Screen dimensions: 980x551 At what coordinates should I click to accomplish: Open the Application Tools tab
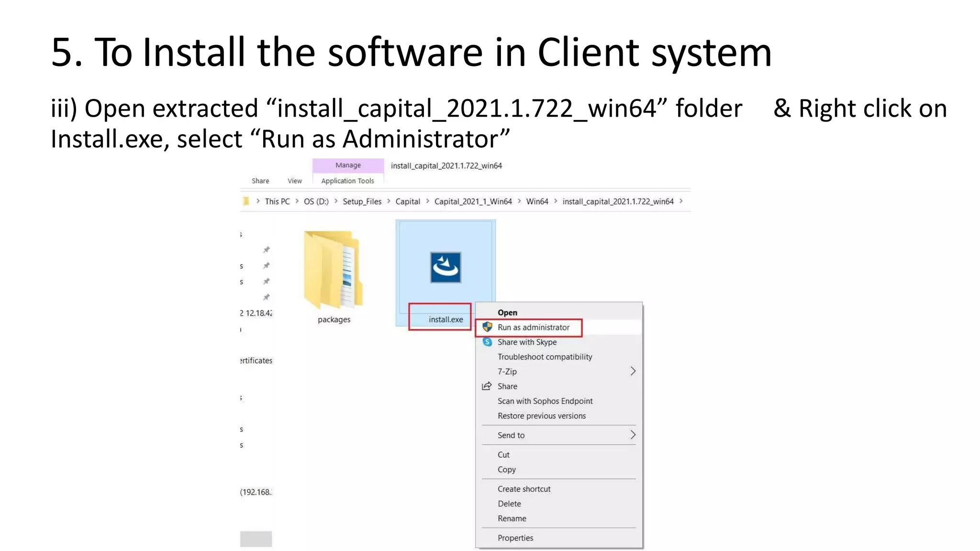pos(347,181)
